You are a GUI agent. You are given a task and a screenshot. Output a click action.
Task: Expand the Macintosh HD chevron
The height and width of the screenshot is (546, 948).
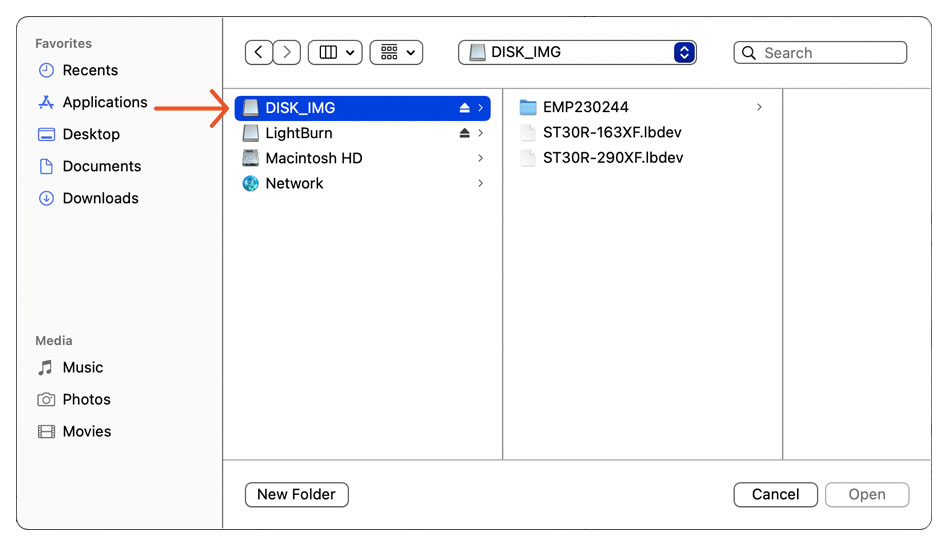click(481, 158)
